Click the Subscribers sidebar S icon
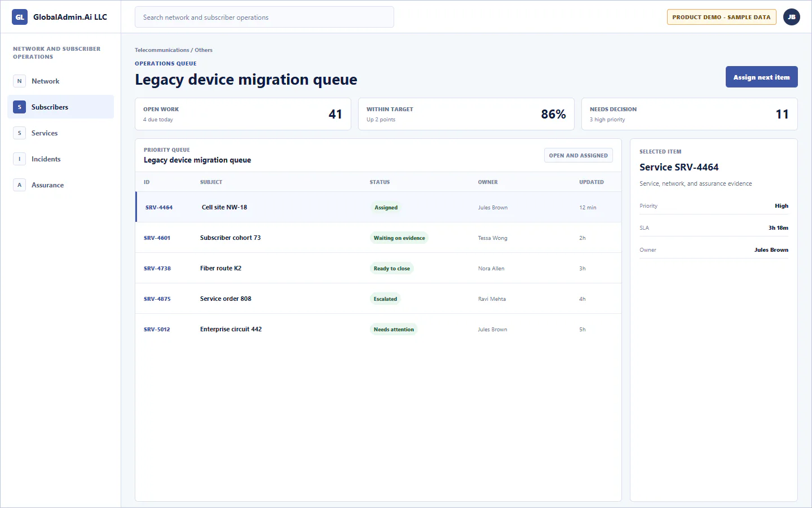 pos(19,107)
